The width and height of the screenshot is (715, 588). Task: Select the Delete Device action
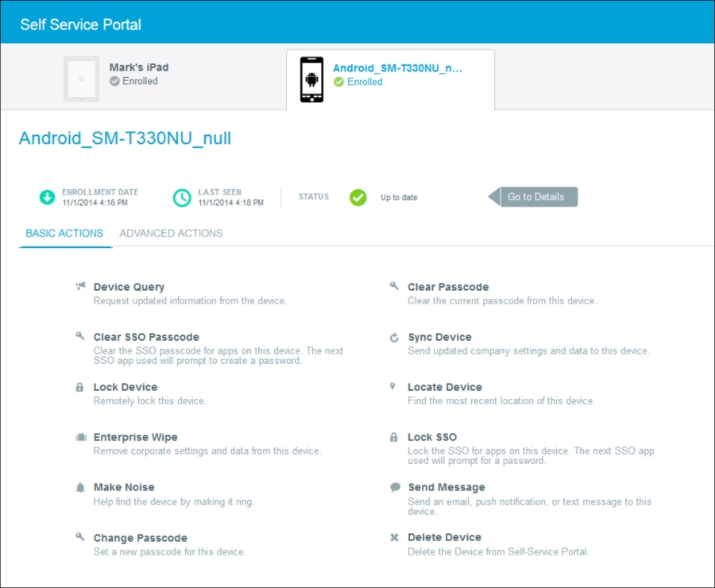click(x=445, y=537)
